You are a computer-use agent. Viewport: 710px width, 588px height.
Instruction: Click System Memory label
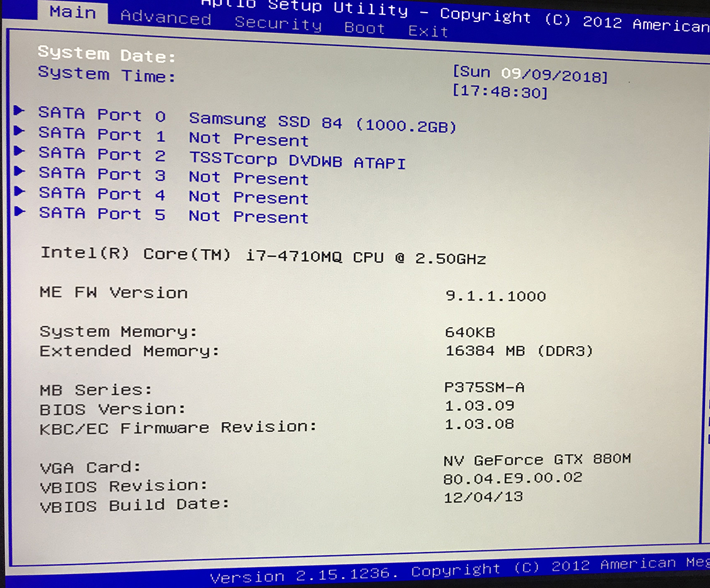click(x=118, y=331)
